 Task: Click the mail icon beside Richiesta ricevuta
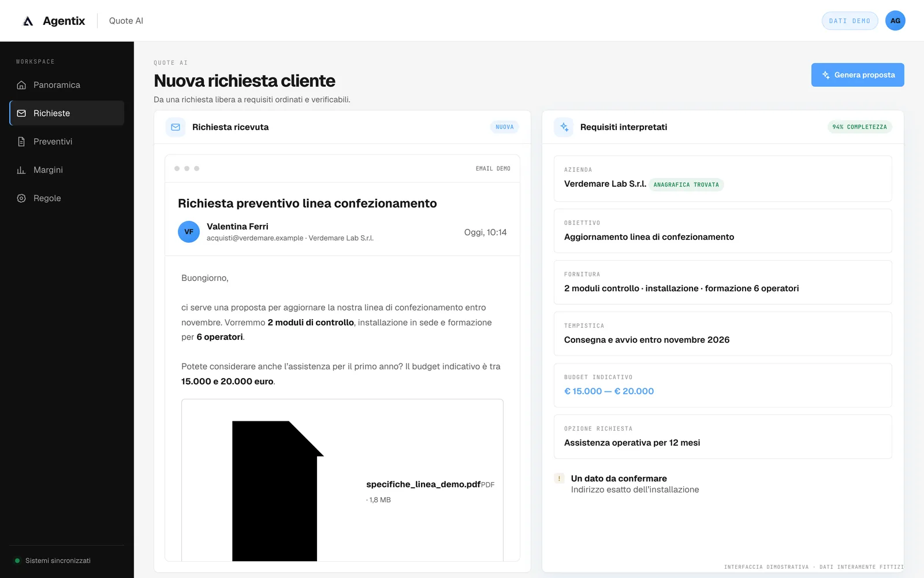coord(176,127)
